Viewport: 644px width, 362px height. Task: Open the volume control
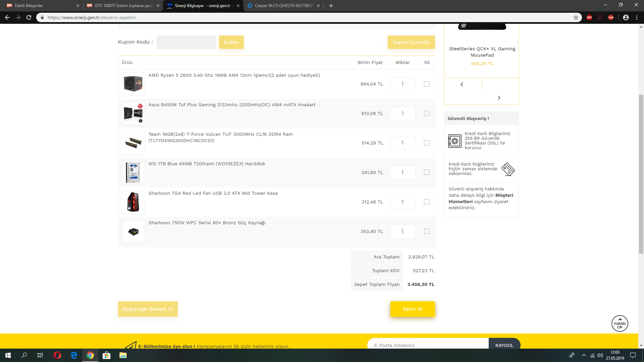coord(600,356)
